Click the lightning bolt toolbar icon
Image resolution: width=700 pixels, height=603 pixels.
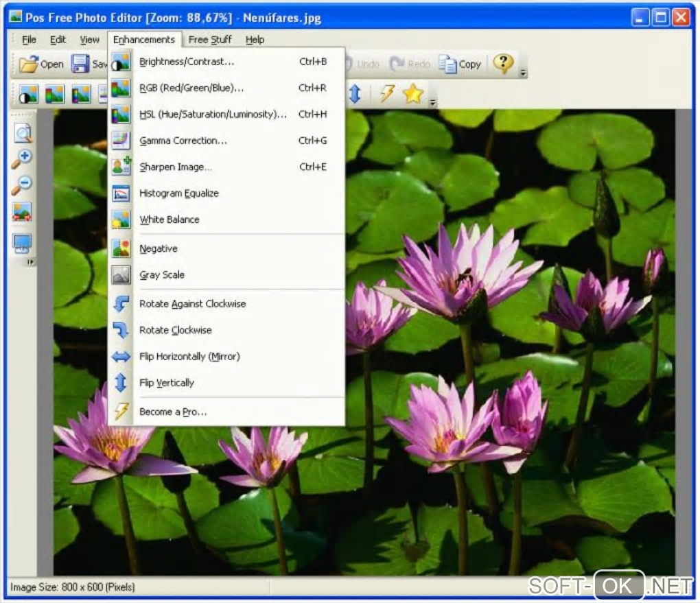click(387, 94)
